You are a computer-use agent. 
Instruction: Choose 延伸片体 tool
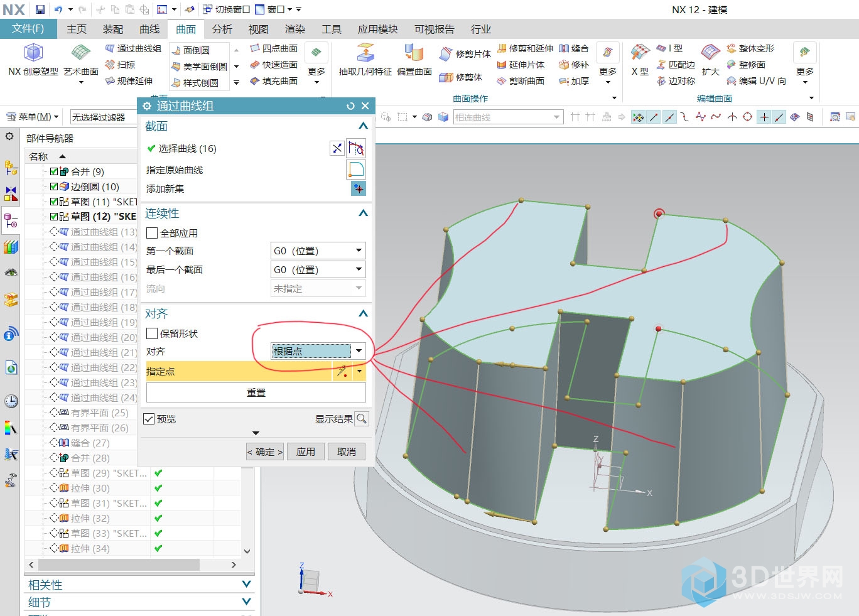[521, 65]
